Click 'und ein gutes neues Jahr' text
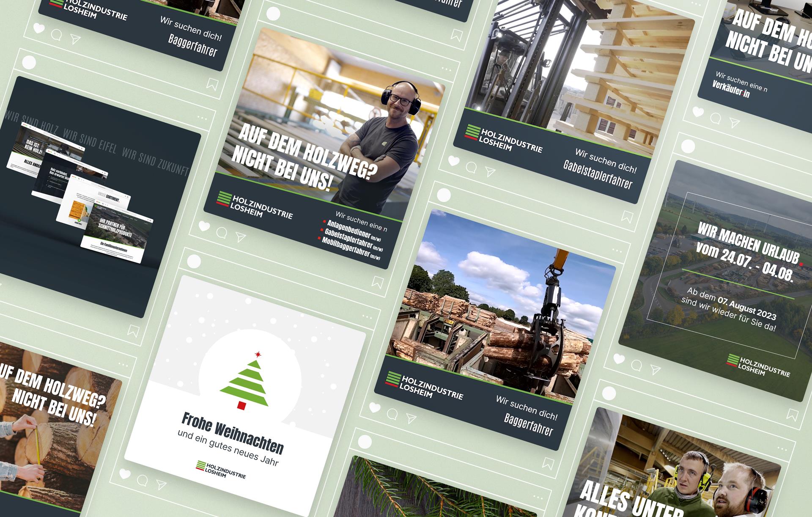Image resolution: width=812 pixels, height=517 pixels. point(228,448)
